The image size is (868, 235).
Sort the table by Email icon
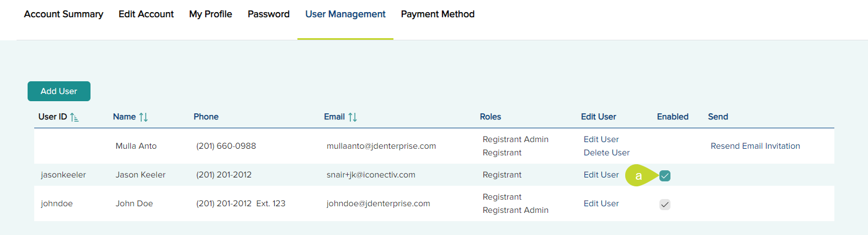[x=353, y=117]
